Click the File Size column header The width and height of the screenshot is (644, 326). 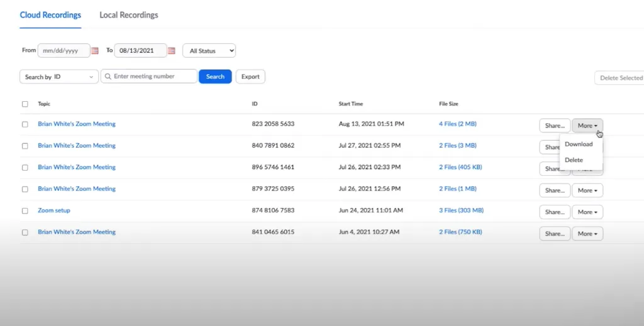coord(448,104)
